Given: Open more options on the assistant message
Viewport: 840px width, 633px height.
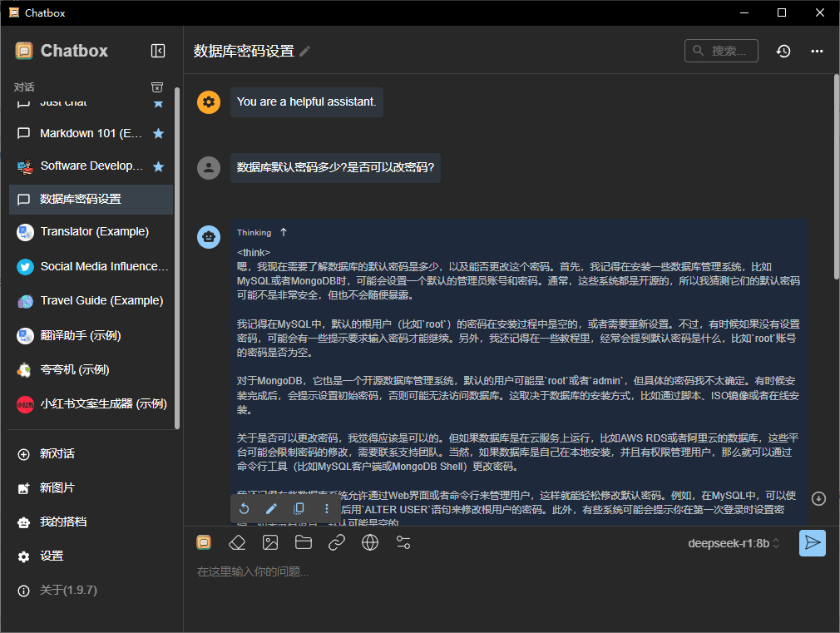Looking at the screenshot, I should pyautogui.click(x=326, y=508).
